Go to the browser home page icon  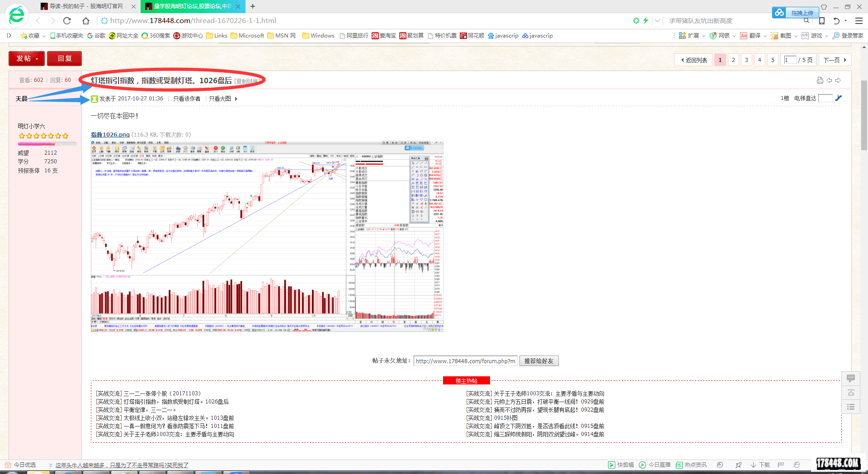coord(86,21)
